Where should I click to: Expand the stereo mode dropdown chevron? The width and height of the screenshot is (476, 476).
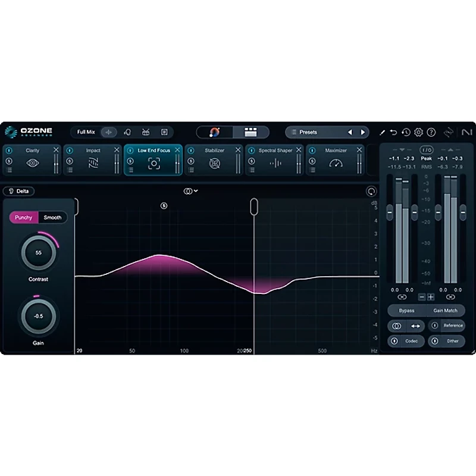click(x=196, y=190)
